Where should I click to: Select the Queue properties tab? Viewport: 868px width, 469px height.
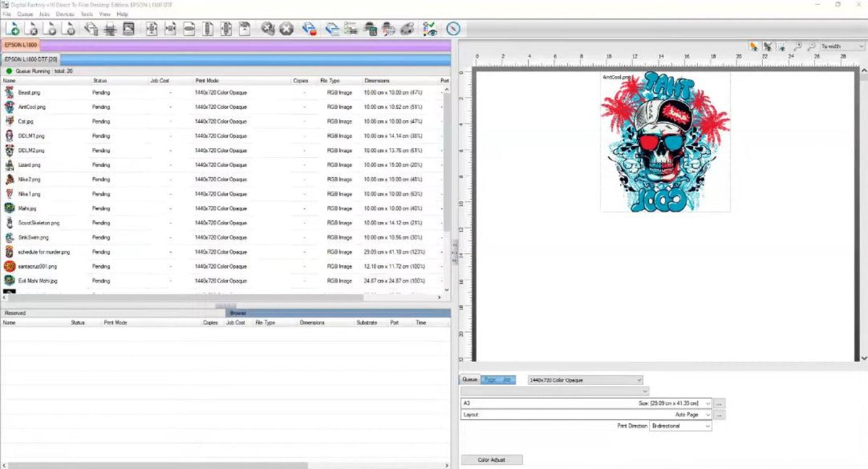click(469, 379)
